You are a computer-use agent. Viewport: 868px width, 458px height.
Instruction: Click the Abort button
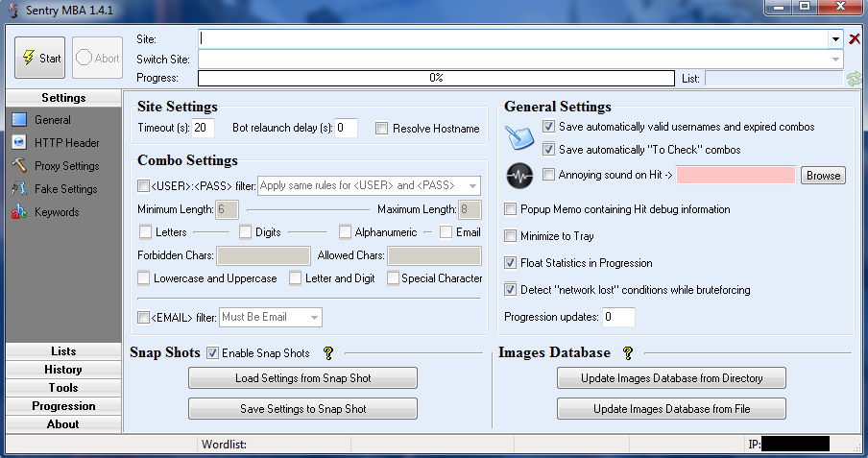tap(97, 58)
